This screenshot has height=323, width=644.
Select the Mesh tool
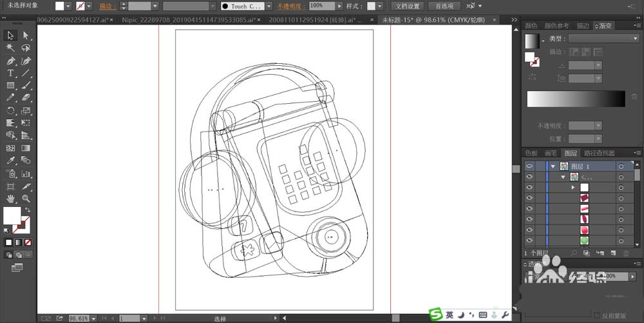[x=11, y=148]
